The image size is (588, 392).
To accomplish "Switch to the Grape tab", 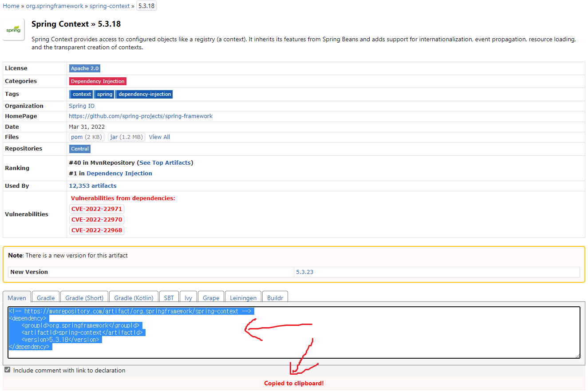I will click(211, 298).
